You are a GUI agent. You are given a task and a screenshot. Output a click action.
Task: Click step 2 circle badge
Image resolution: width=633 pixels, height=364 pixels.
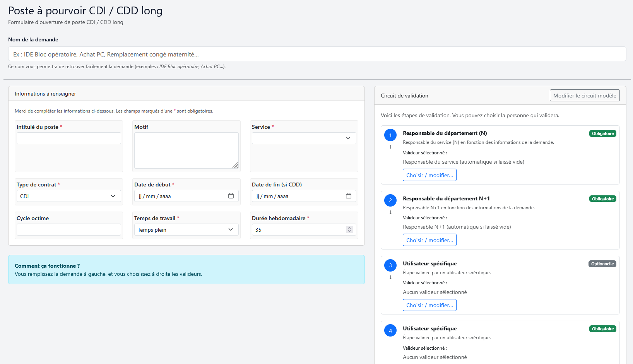tap(390, 200)
